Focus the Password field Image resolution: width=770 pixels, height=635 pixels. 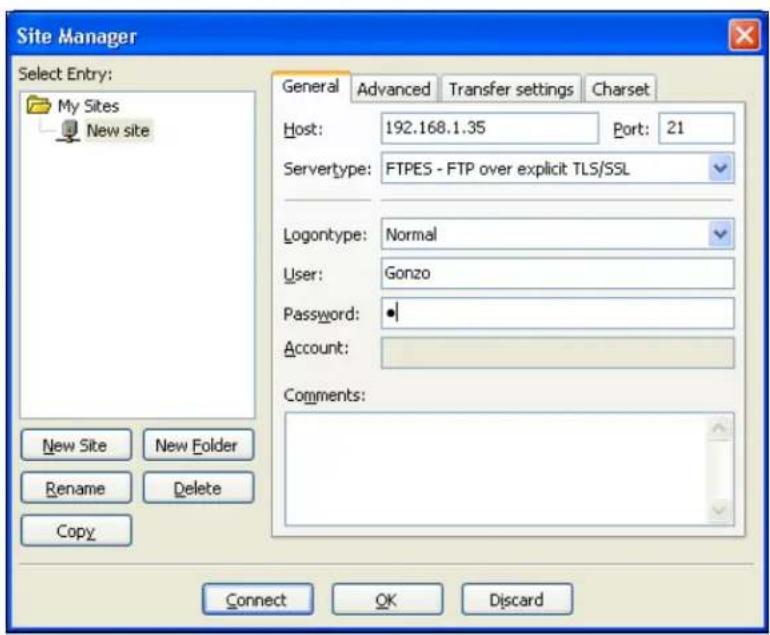[557, 313]
